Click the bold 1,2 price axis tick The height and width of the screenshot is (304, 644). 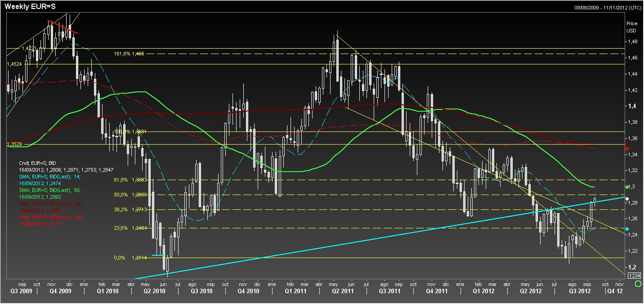pos(632,267)
